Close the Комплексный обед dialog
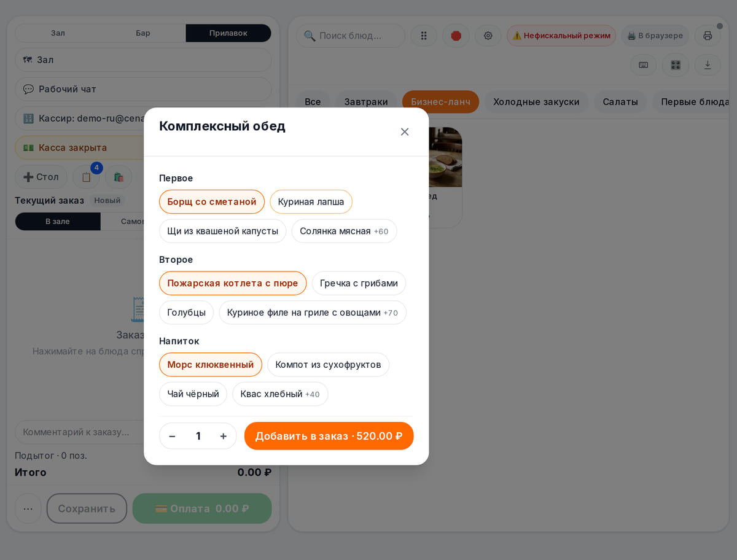The height and width of the screenshot is (560, 737). 405,131
